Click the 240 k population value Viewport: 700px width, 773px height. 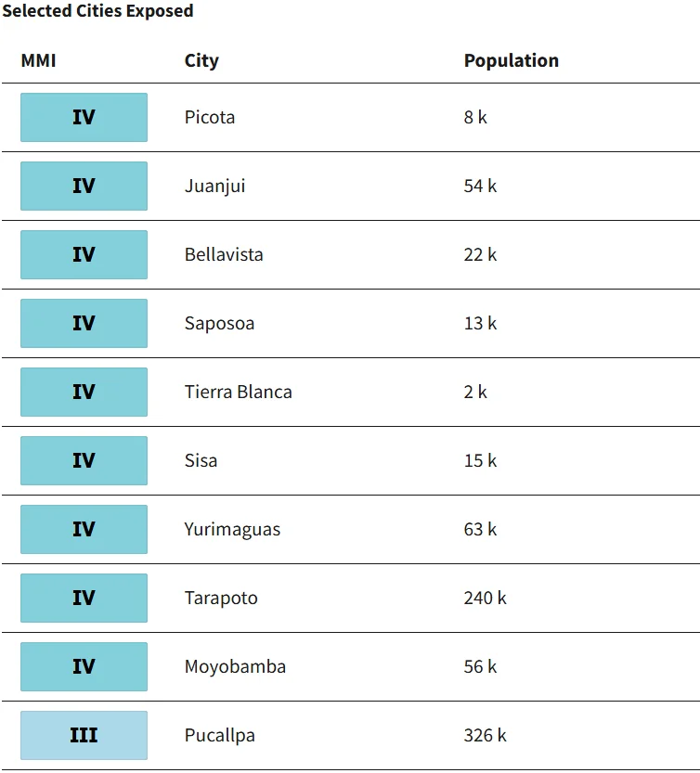(485, 598)
